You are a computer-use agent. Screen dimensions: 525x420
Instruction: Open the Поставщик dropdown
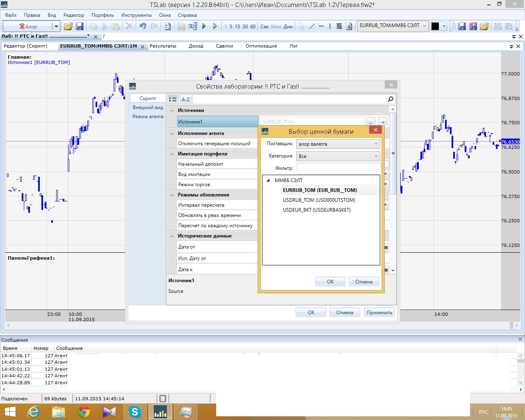point(338,144)
